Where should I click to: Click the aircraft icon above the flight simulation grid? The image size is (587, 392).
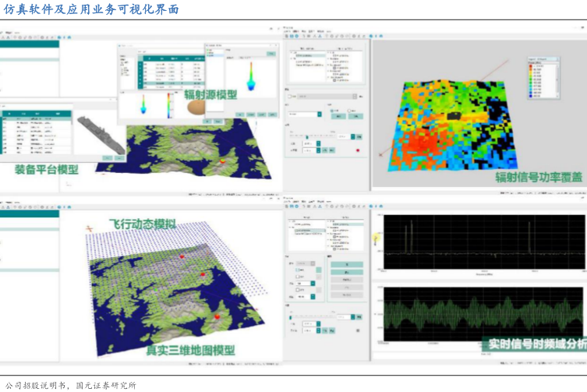[90, 227]
